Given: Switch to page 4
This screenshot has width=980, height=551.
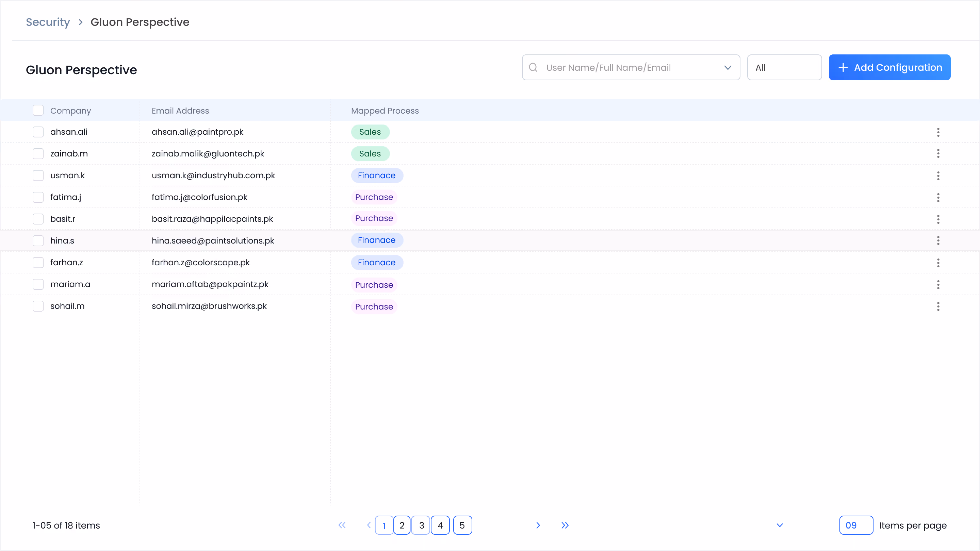Looking at the screenshot, I should point(440,525).
